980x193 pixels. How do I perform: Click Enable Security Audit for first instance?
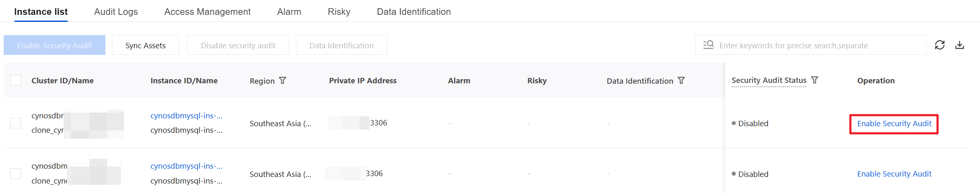point(894,123)
